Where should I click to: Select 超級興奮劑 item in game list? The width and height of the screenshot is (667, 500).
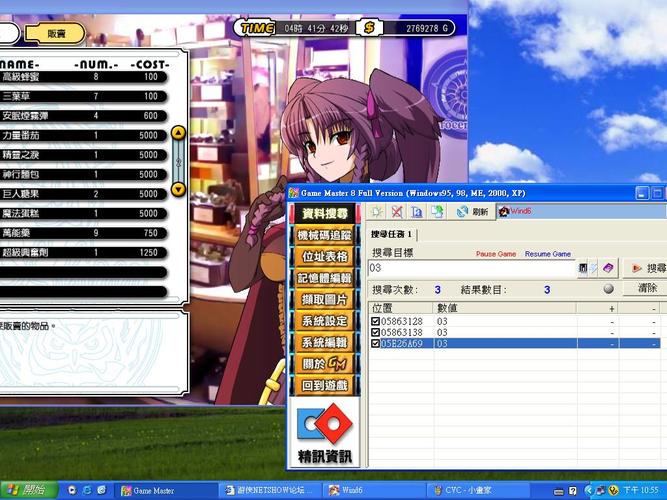coord(83,253)
